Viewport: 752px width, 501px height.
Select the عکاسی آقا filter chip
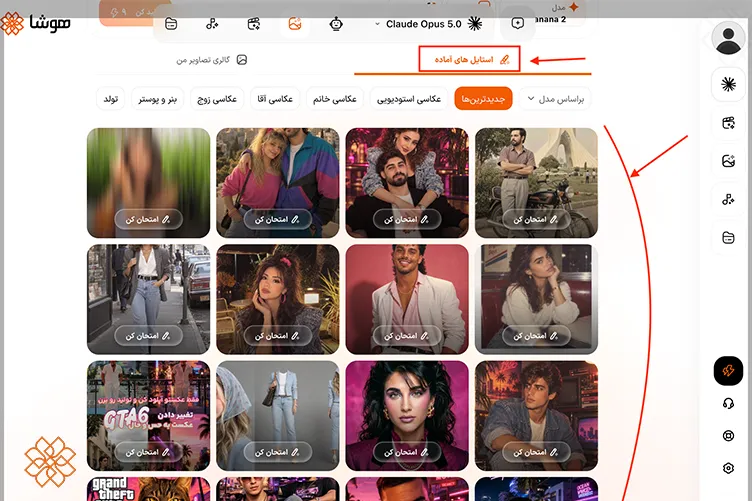click(x=275, y=99)
